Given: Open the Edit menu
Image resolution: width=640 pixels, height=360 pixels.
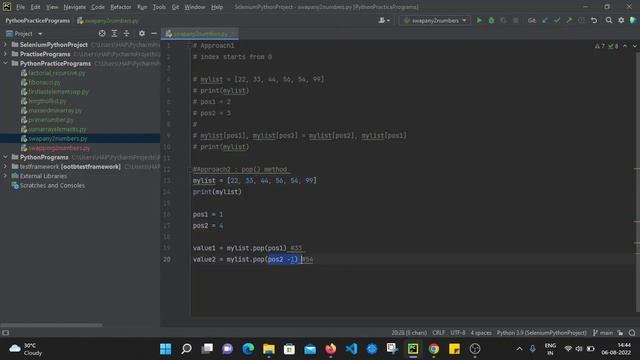Looking at the screenshot, I should coord(36,7).
